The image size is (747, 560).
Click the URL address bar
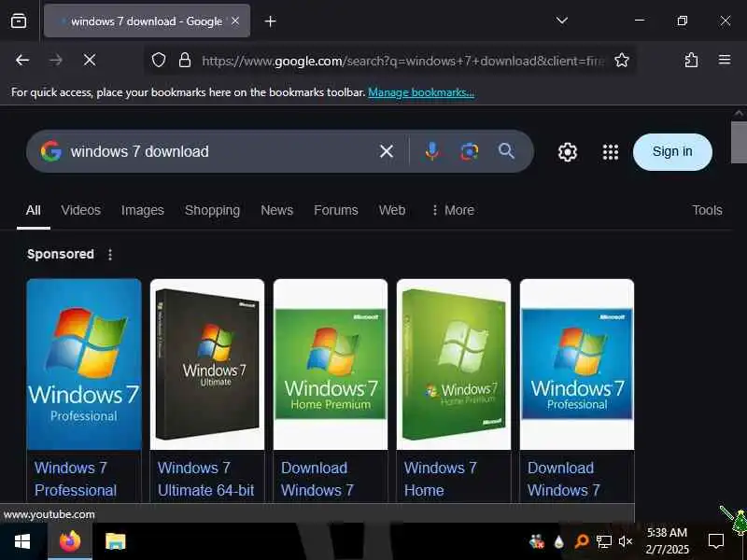tap(403, 61)
